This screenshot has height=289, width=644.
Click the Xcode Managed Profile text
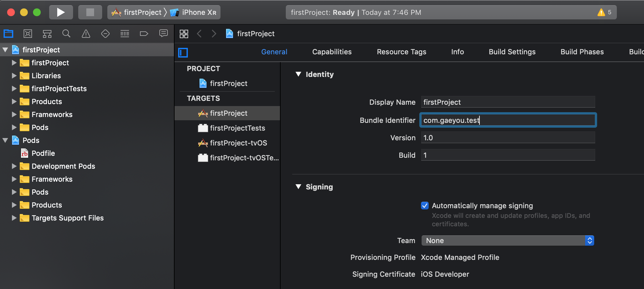pos(460,257)
